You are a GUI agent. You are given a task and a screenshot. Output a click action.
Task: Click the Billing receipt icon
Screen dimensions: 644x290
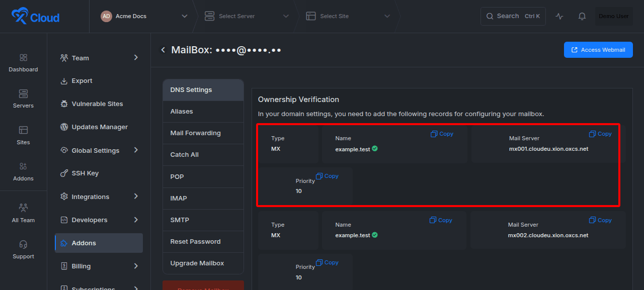[x=64, y=266]
